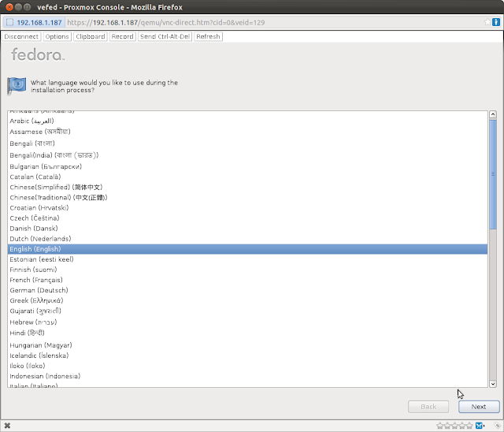Click the bookmark star in the URL bar
This screenshot has width=504, height=432.
(x=487, y=22)
